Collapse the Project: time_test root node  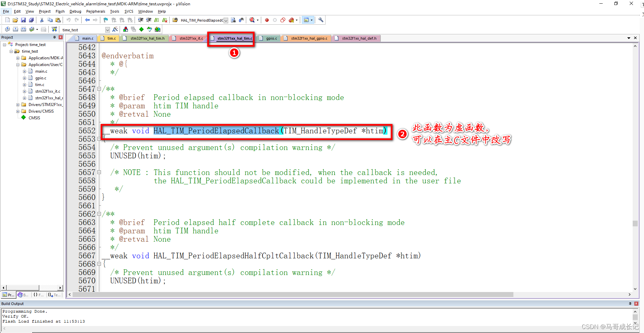[4, 45]
